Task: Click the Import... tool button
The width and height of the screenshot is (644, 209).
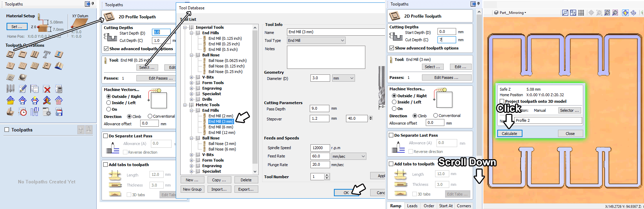Action: pos(219,189)
